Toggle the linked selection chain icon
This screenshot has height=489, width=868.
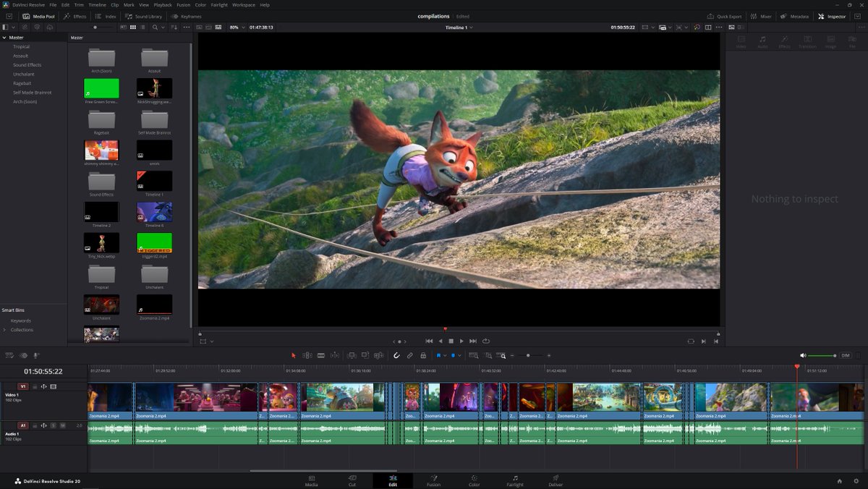pyautogui.click(x=409, y=355)
